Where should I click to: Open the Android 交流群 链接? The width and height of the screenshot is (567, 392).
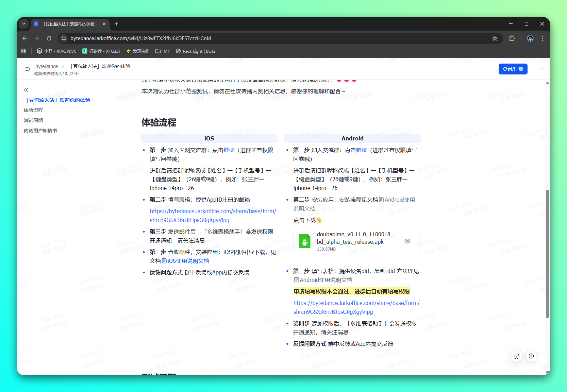click(362, 150)
